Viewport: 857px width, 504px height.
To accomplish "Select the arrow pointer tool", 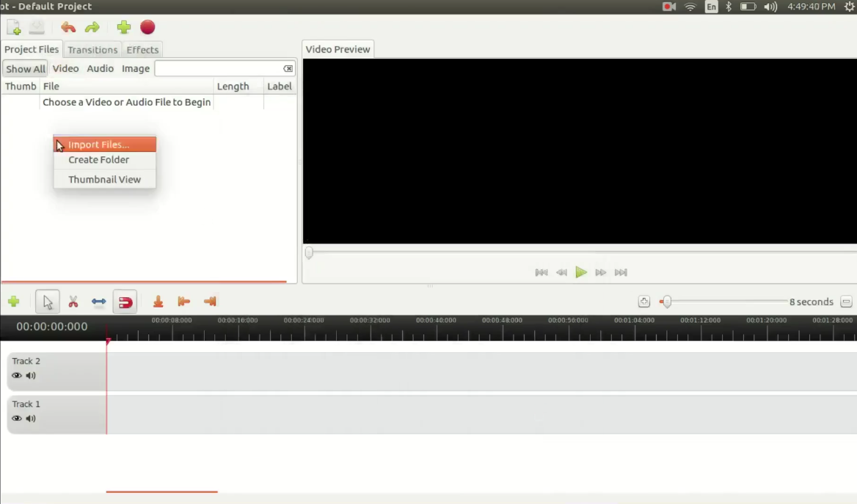I will 48,302.
